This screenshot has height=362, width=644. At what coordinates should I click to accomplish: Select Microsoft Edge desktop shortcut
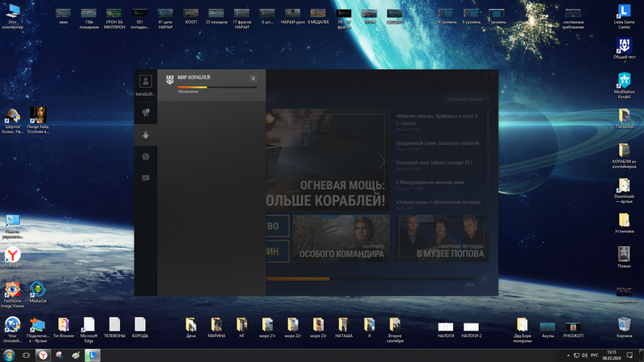click(x=89, y=330)
